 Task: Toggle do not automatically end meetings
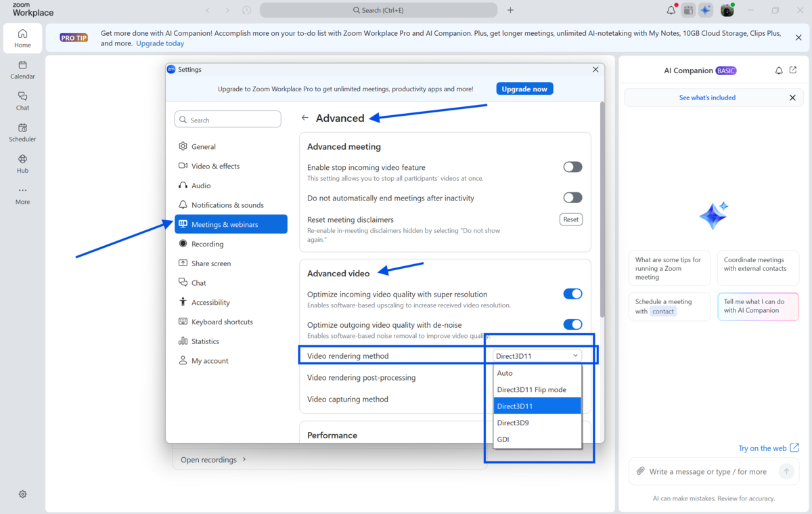(x=572, y=198)
